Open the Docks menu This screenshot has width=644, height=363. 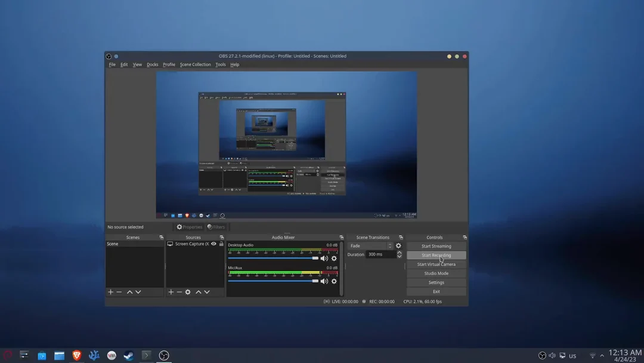click(152, 64)
